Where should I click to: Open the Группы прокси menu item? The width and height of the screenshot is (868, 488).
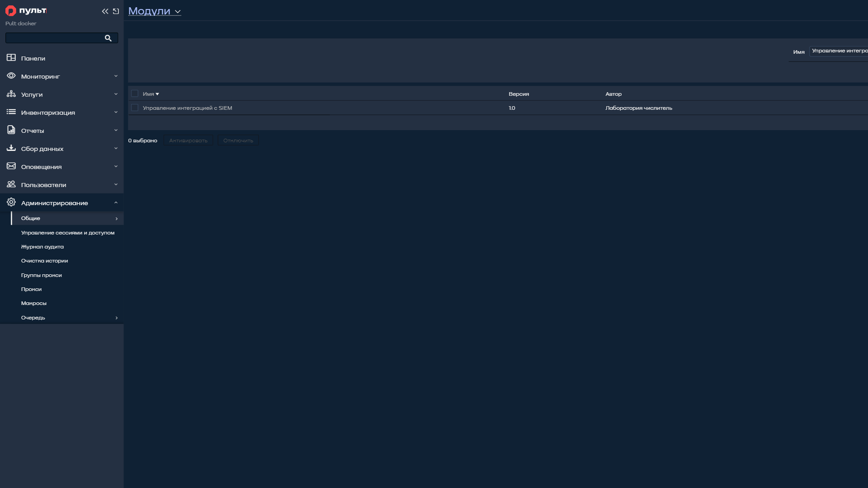(42, 275)
